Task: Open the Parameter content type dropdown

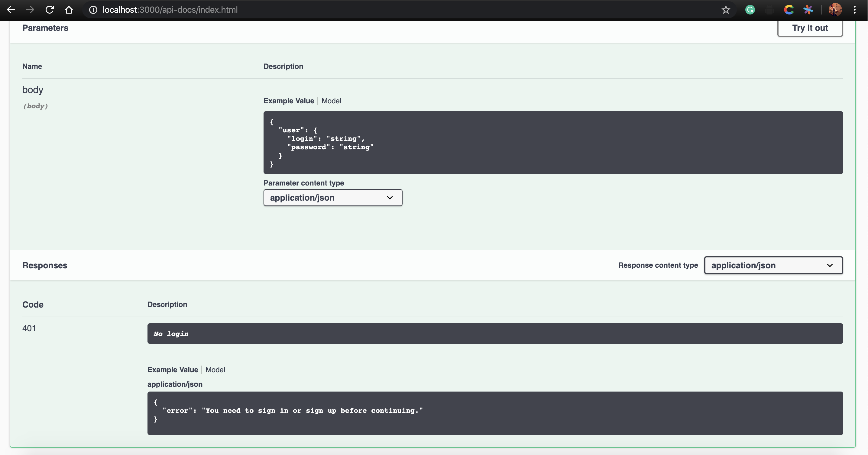Action: (x=332, y=198)
